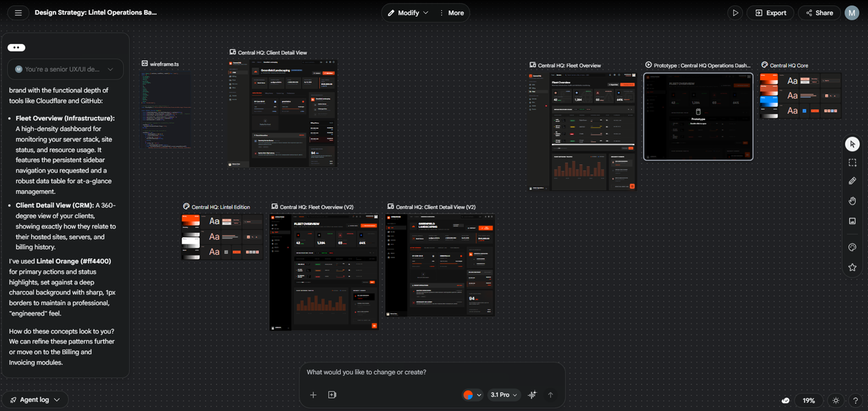Click 'Fleet Overview (Infrastructure):' heading in chat
This screenshot has height=411, width=868.
pos(65,118)
